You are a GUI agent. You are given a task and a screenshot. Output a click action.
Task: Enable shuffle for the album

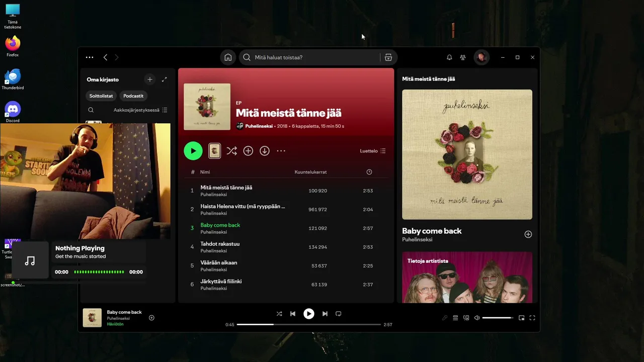(231, 151)
